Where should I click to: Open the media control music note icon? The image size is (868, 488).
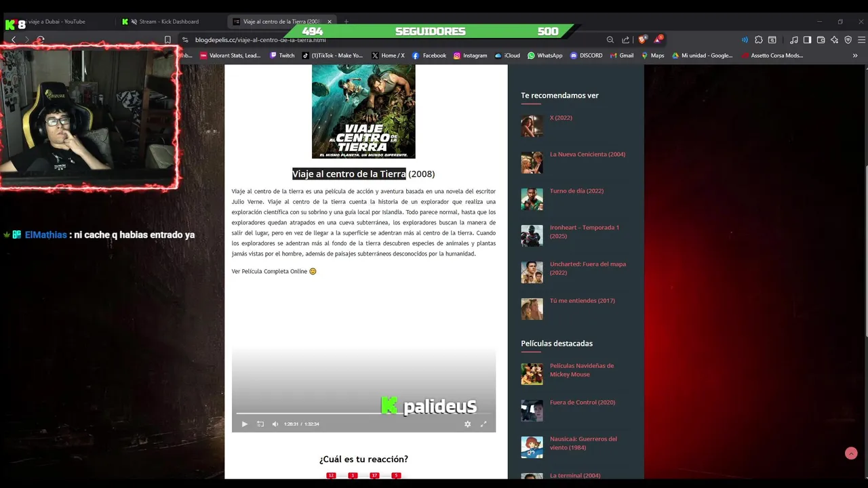794,40
